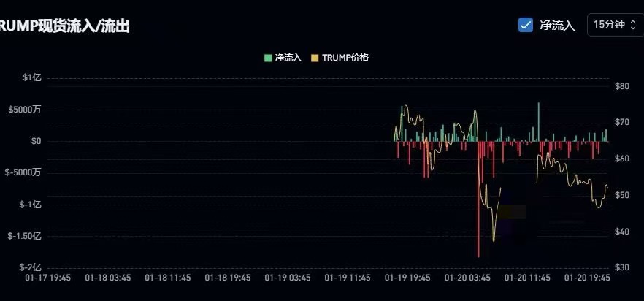
Task: Click the 01-18 19:45 time label
Action: click(228, 278)
